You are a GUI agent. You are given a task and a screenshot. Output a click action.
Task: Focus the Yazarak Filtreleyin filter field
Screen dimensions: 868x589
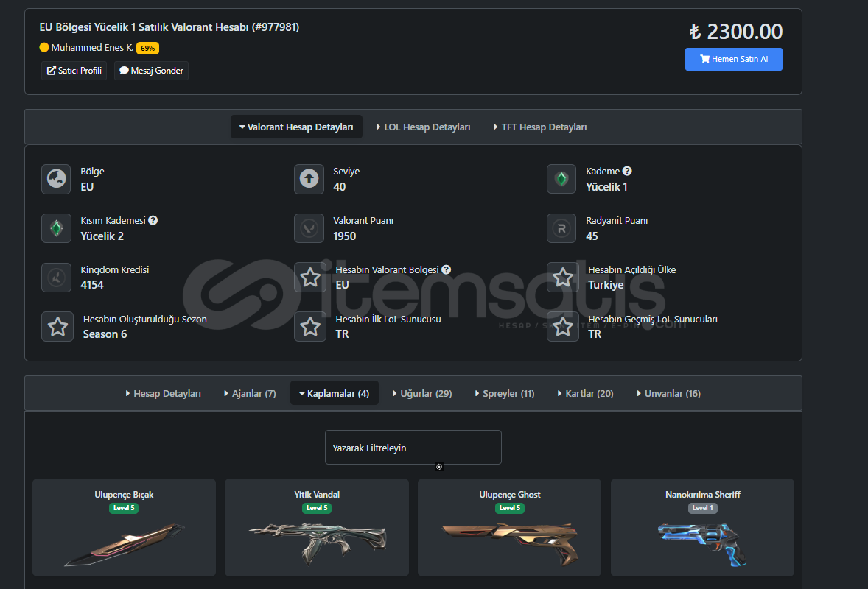click(x=413, y=448)
